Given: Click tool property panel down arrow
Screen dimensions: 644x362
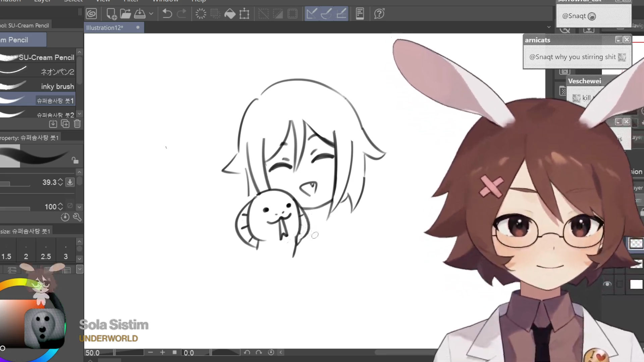Looking at the screenshot, I should click(x=79, y=207).
